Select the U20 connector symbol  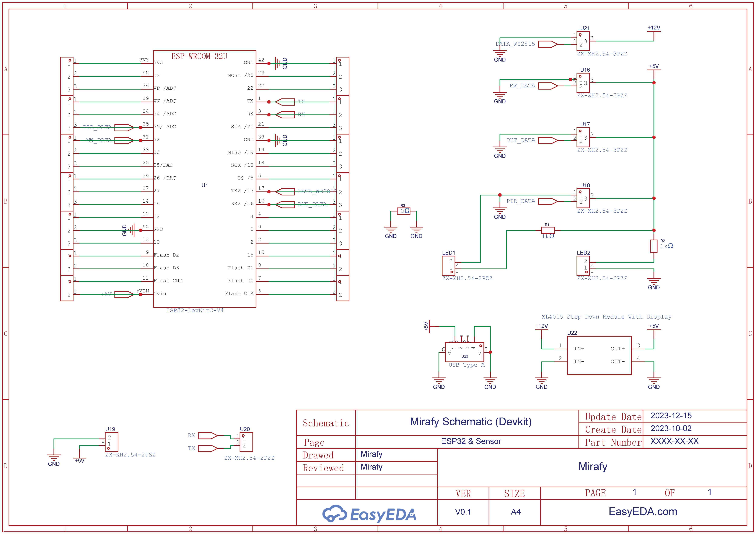(246, 442)
